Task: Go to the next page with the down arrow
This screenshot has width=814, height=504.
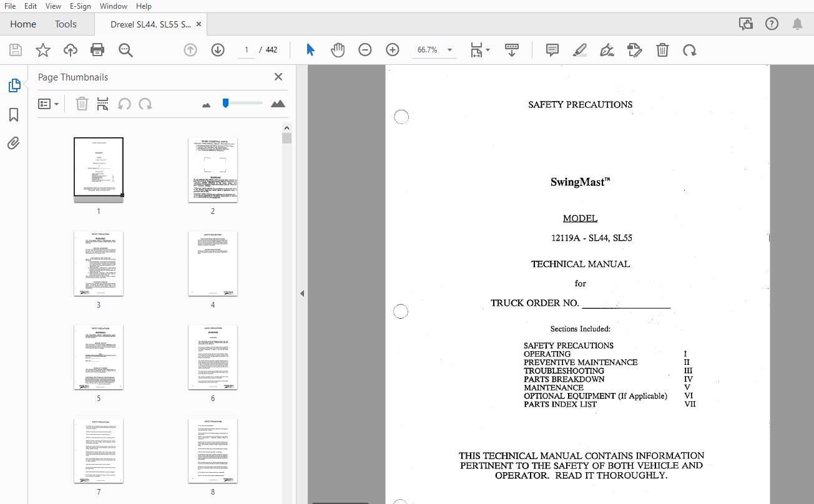Action: (x=218, y=50)
